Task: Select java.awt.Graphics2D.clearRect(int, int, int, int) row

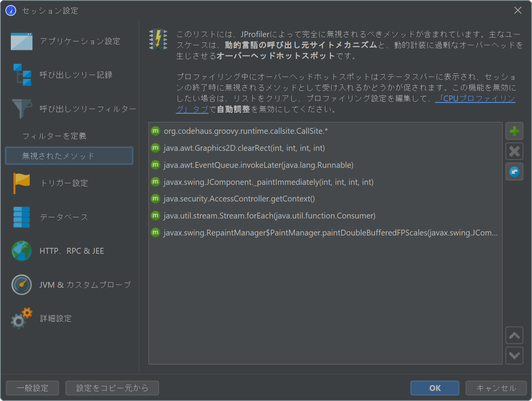Action: (x=325, y=148)
